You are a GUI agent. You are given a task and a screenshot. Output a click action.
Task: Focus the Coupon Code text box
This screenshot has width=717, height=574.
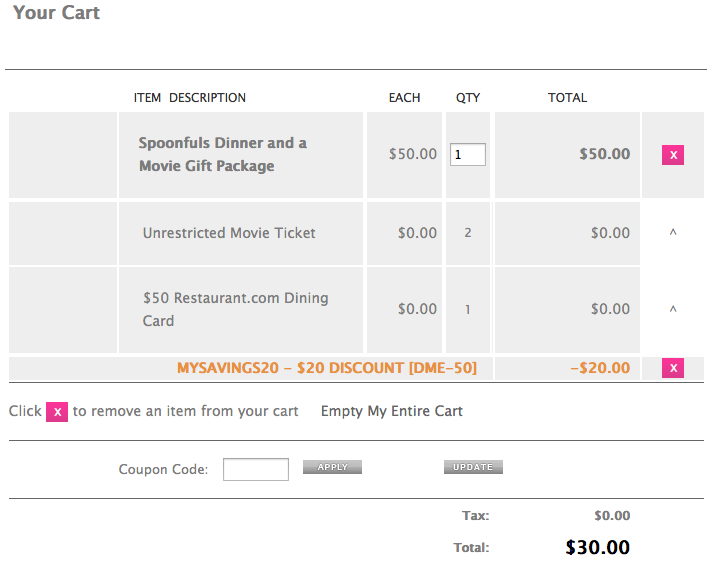coord(256,469)
